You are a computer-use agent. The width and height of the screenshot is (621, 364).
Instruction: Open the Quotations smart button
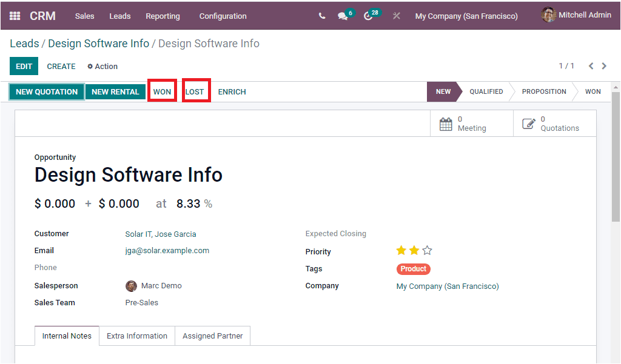(x=554, y=123)
